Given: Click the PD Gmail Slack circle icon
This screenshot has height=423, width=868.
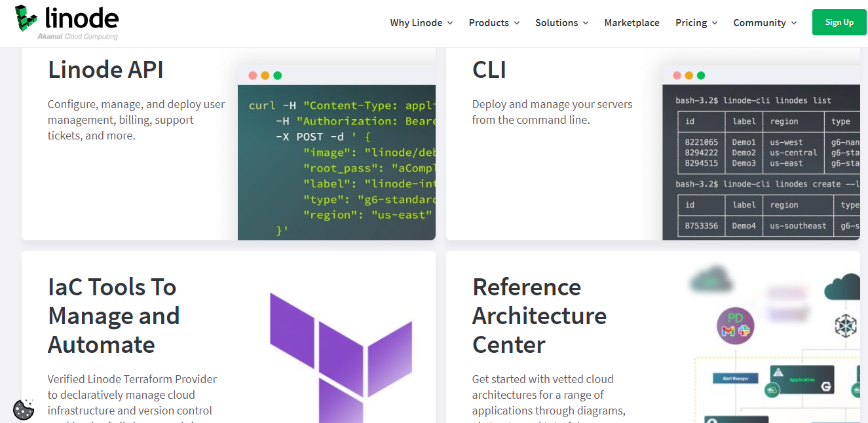Looking at the screenshot, I should tap(736, 325).
